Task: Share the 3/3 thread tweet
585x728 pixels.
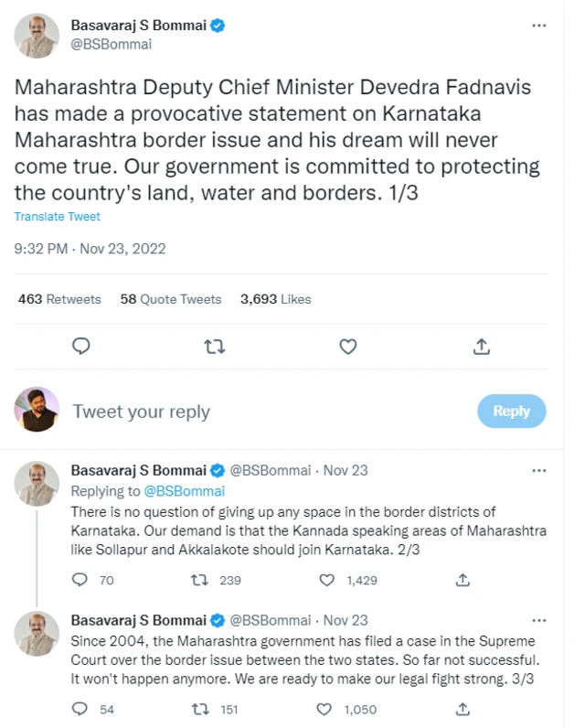Action: tap(463, 709)
